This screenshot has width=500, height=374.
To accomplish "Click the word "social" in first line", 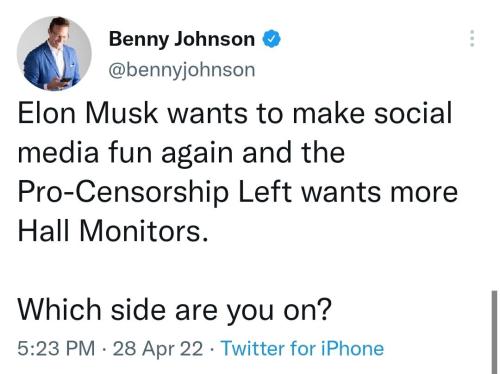I will (413, 113).
